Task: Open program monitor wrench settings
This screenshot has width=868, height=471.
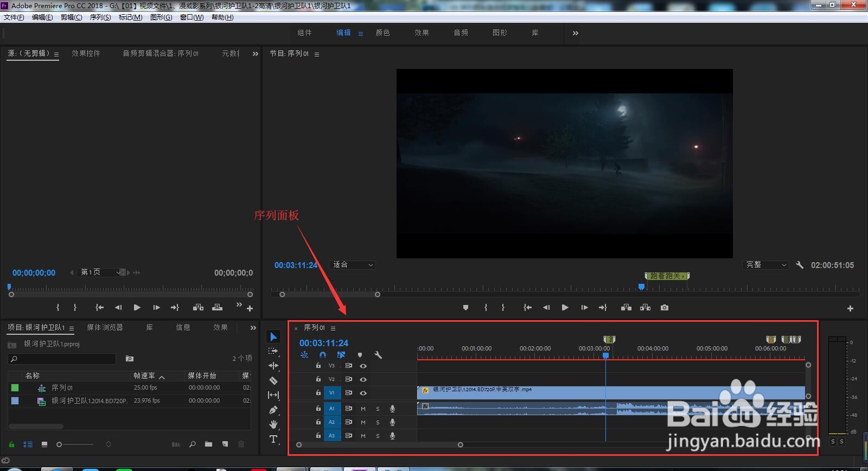Action: click(x=800, y=265)
